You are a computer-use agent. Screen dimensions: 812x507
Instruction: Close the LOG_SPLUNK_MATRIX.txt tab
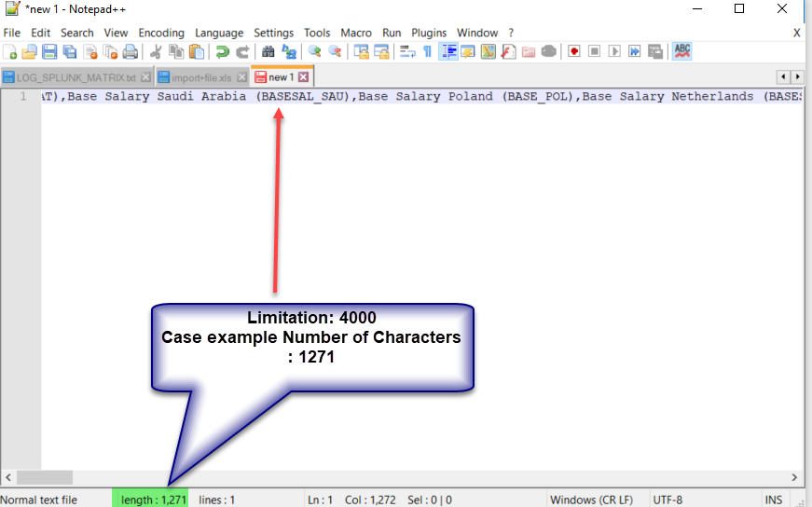(146, 77)
